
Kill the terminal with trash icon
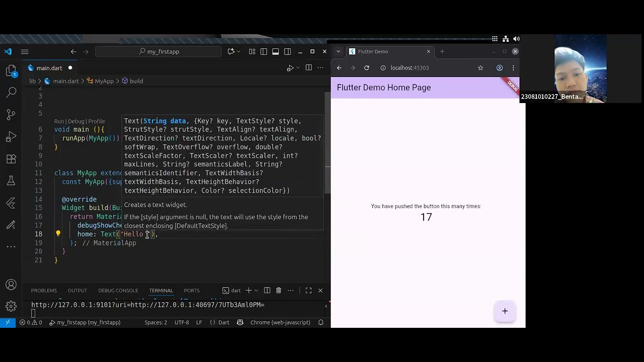pos(278,291)
